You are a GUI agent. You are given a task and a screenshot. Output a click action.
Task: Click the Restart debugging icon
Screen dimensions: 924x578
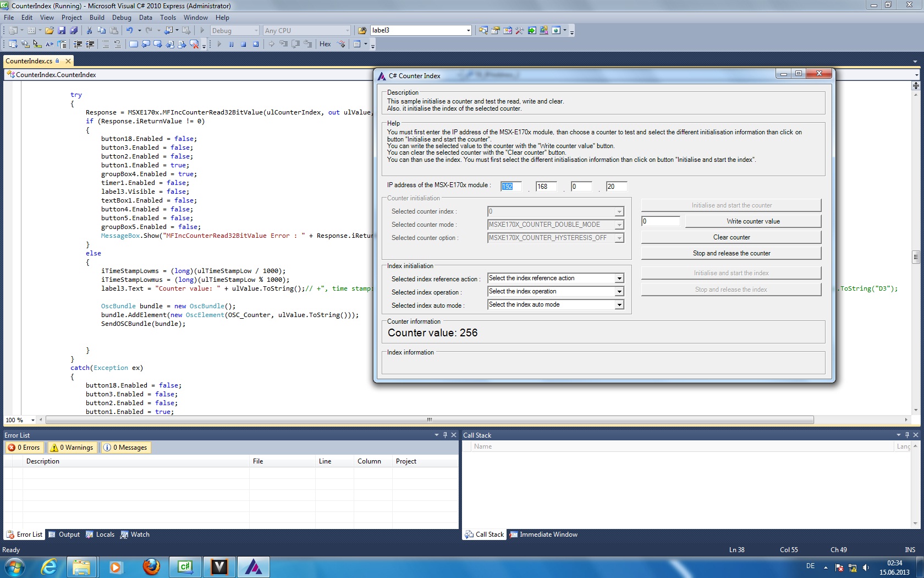[x=256, y=44]
